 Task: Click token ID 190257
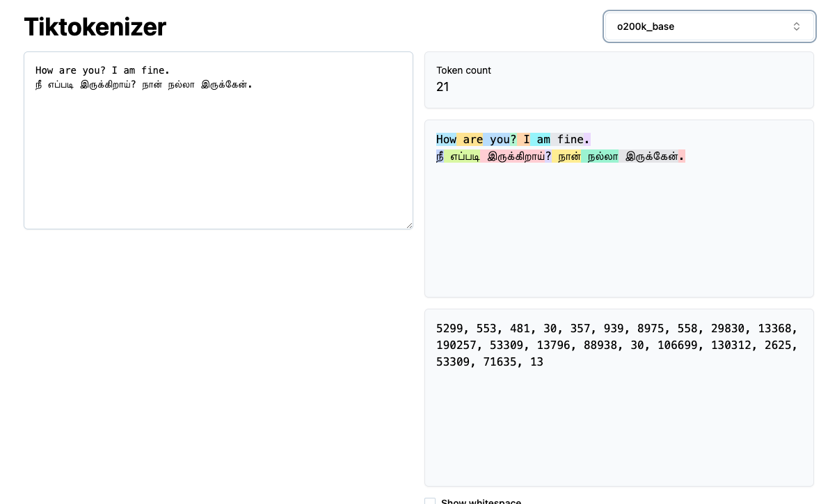point(456,346)
